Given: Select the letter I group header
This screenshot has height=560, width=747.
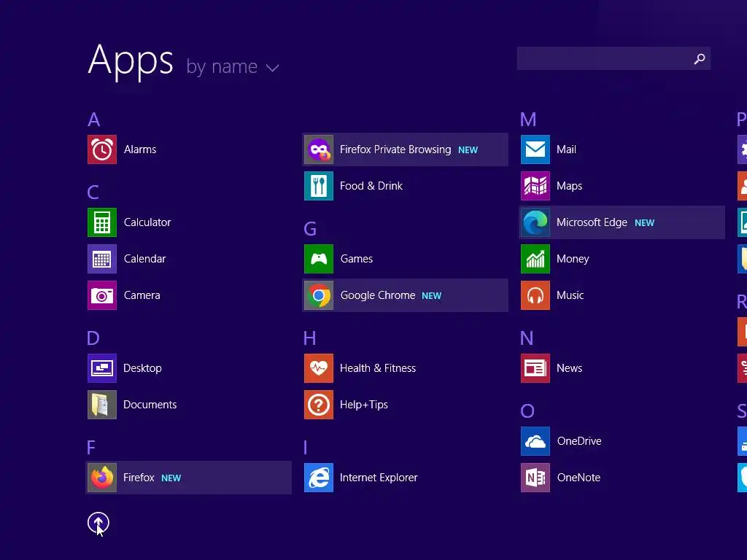Looking at the screenshot, I should click(306, 448).
